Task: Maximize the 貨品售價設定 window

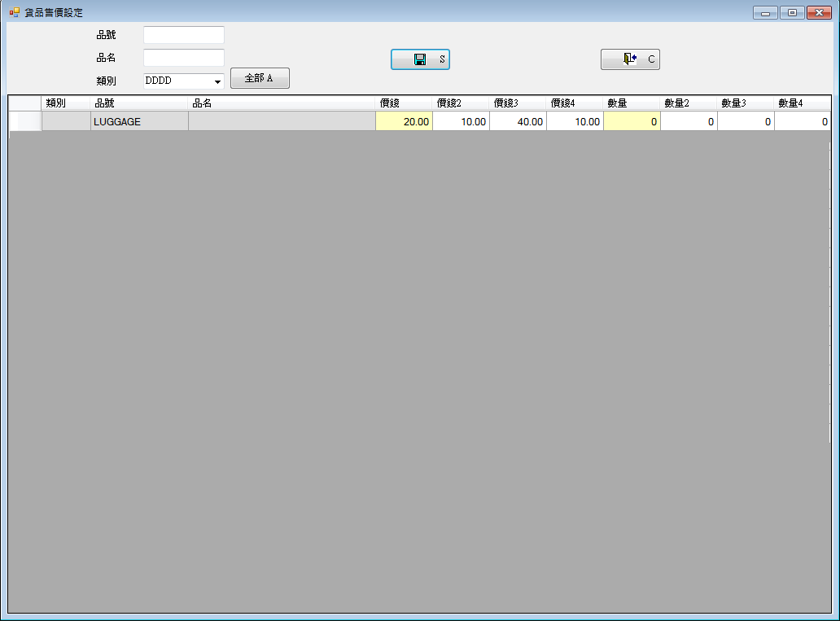Action: pos(792,13)
